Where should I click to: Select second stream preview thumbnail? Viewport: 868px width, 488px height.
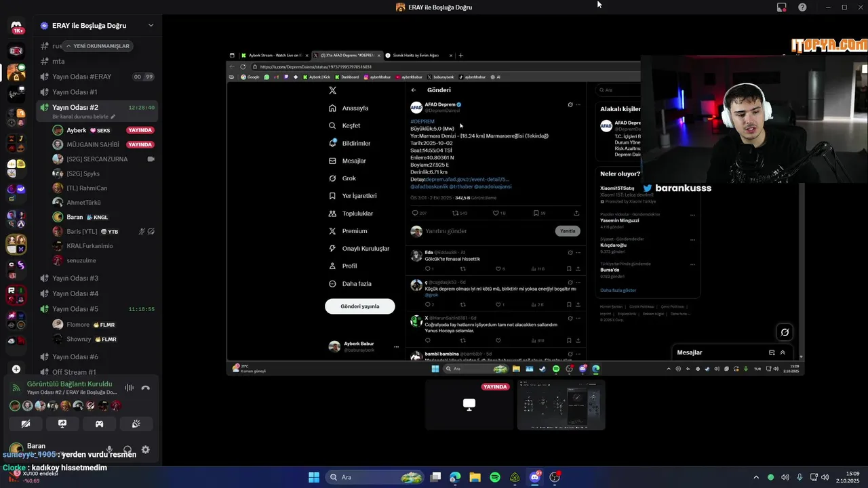561,405
